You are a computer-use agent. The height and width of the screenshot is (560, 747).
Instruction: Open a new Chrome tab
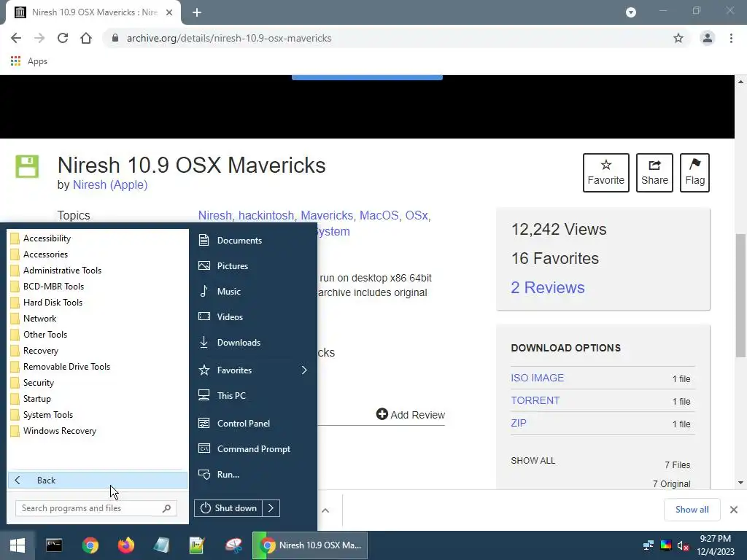tap(197, 12)
